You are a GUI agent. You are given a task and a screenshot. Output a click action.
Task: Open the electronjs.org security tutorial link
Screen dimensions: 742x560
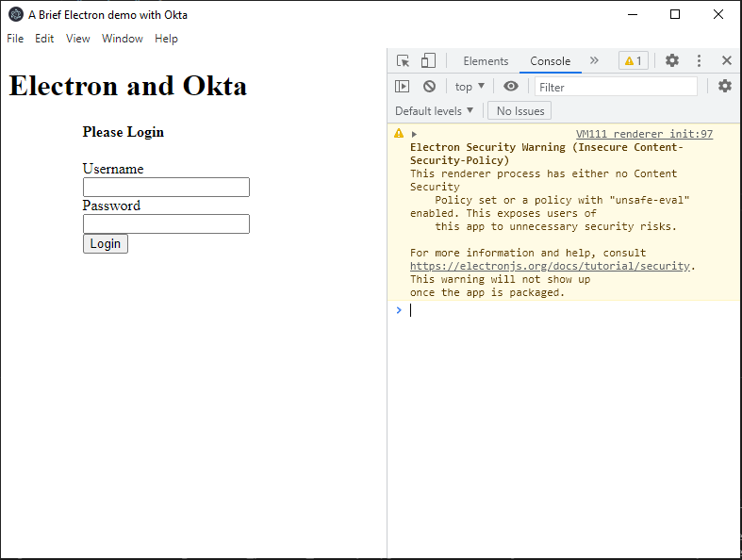click(550, 267)
